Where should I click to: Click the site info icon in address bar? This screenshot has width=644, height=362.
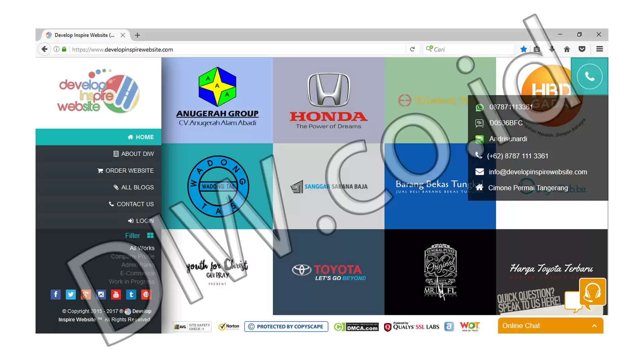tap(57, 49)
